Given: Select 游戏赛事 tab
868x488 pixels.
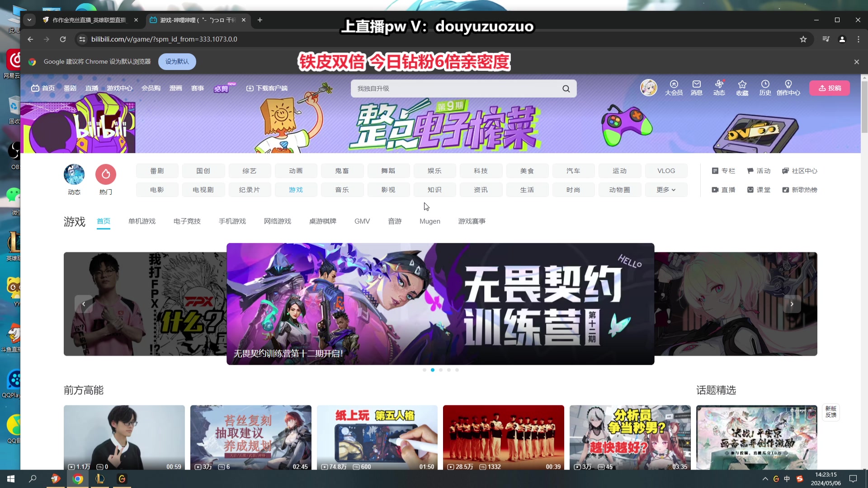Looking at the screenshot, I should tap(472, 221).
